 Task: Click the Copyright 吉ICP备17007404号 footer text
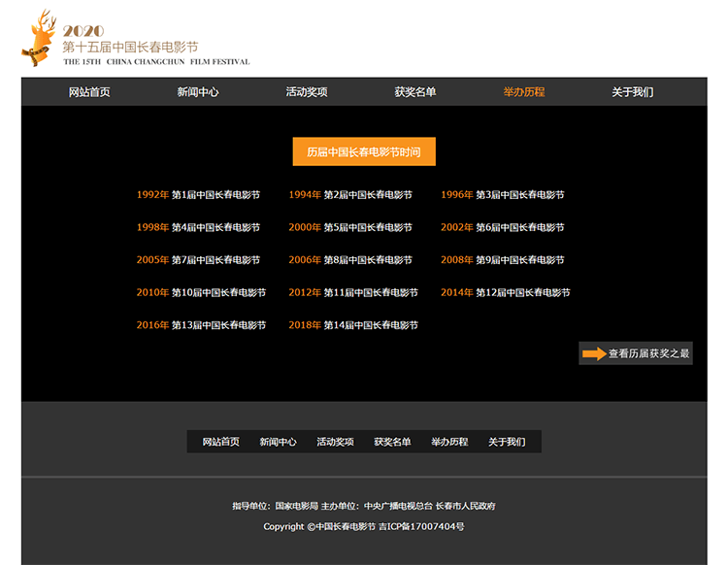(x=364, y=526)
